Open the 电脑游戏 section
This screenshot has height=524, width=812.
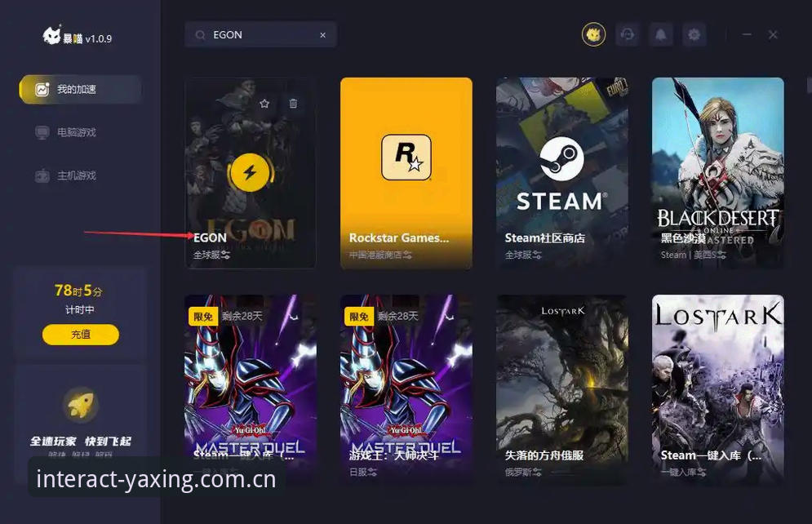[65, 132]
